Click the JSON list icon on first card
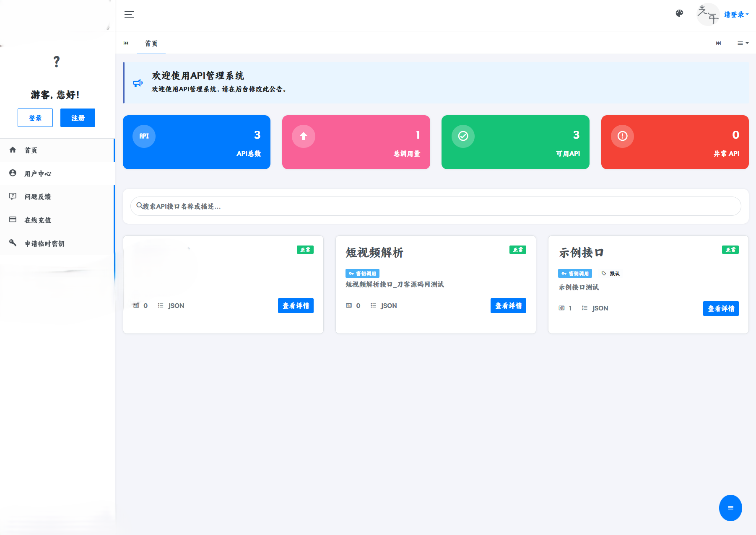Screen dimensions: 756x535 pyautogui.click(x=161, y=305)
